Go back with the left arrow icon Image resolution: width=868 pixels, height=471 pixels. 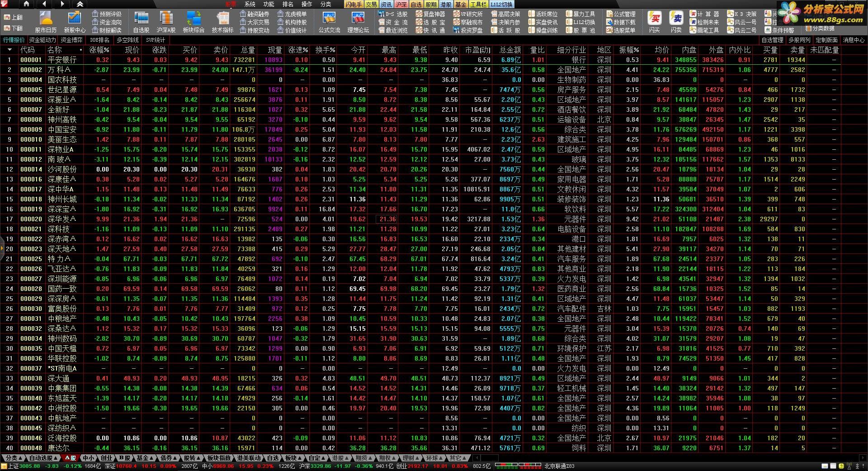(44, 4)
